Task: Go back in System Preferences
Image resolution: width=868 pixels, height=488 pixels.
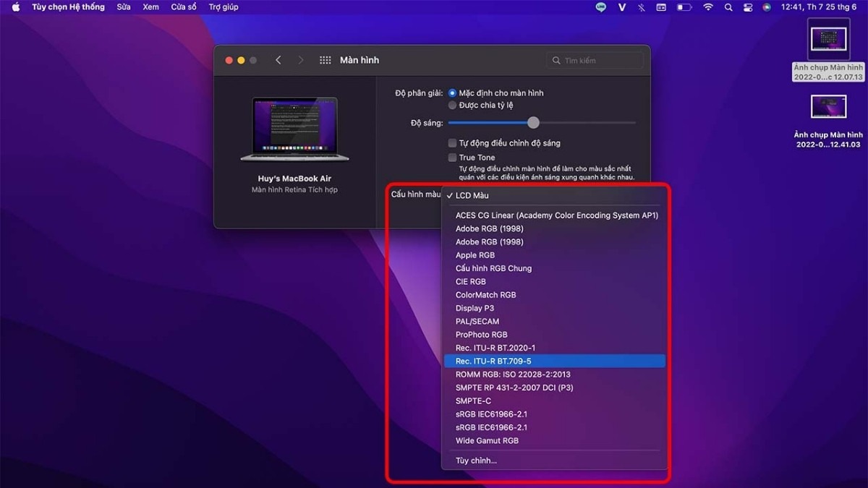Action: tap(278, 60)
